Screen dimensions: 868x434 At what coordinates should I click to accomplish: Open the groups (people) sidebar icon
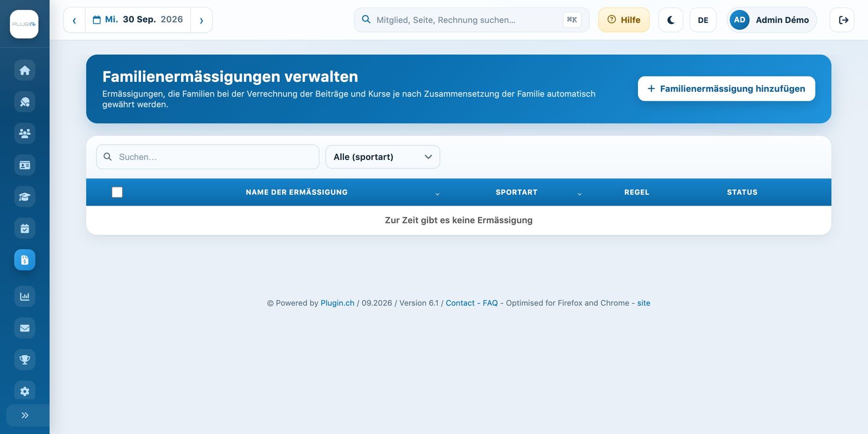24,133
